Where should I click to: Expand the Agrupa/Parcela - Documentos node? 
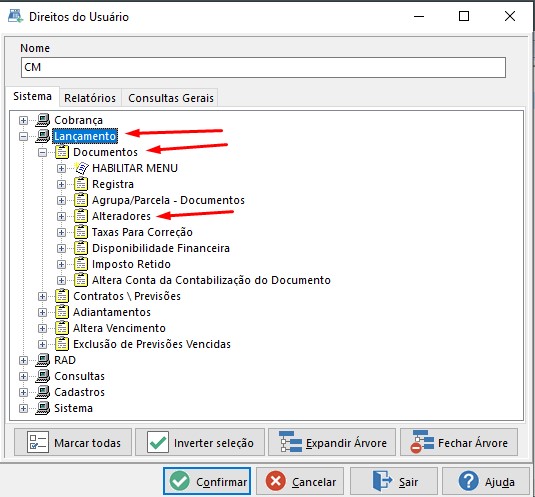61,201
